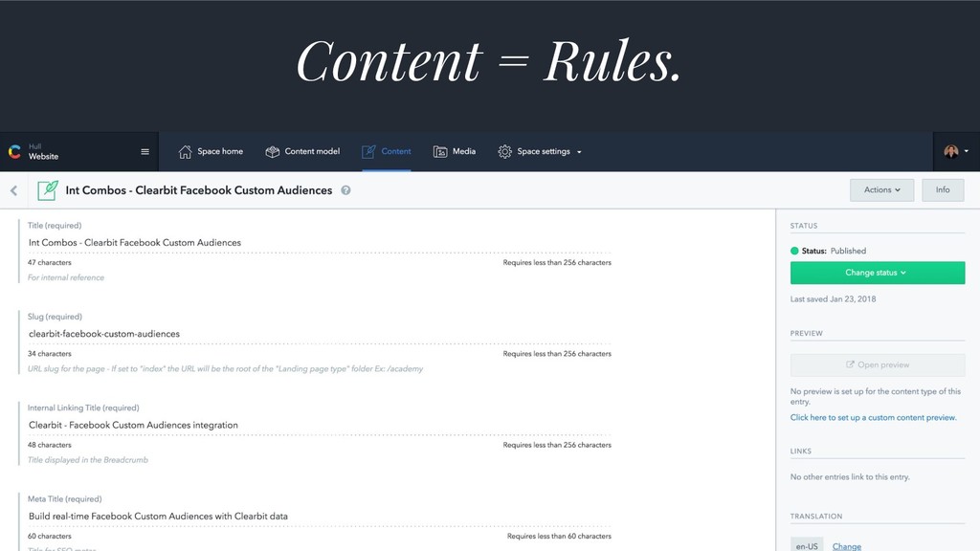Click the Info button
Viewport: 980px width, 551px height.
943,190
